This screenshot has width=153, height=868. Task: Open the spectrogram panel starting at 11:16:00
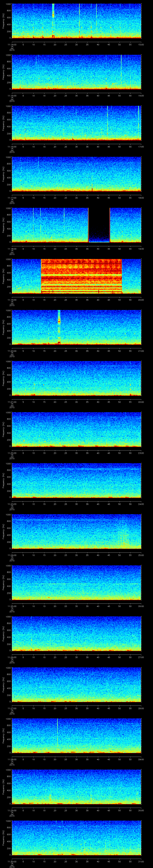point(76,123)
